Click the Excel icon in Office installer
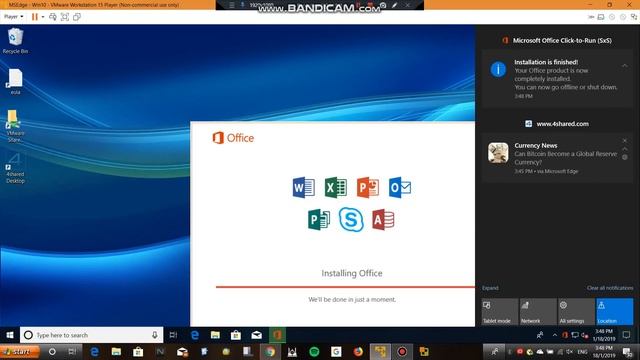Screen dimensions: 640x360 [336, 187]
